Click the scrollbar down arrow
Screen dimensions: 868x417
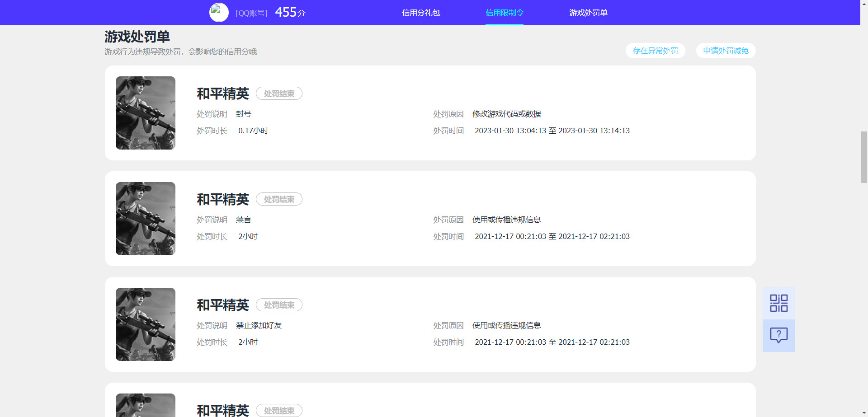click(864, 413)
